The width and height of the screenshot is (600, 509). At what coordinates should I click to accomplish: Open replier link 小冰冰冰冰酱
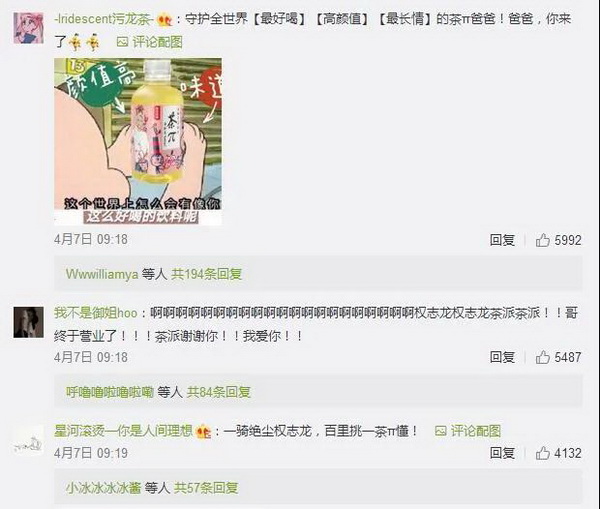103,488
